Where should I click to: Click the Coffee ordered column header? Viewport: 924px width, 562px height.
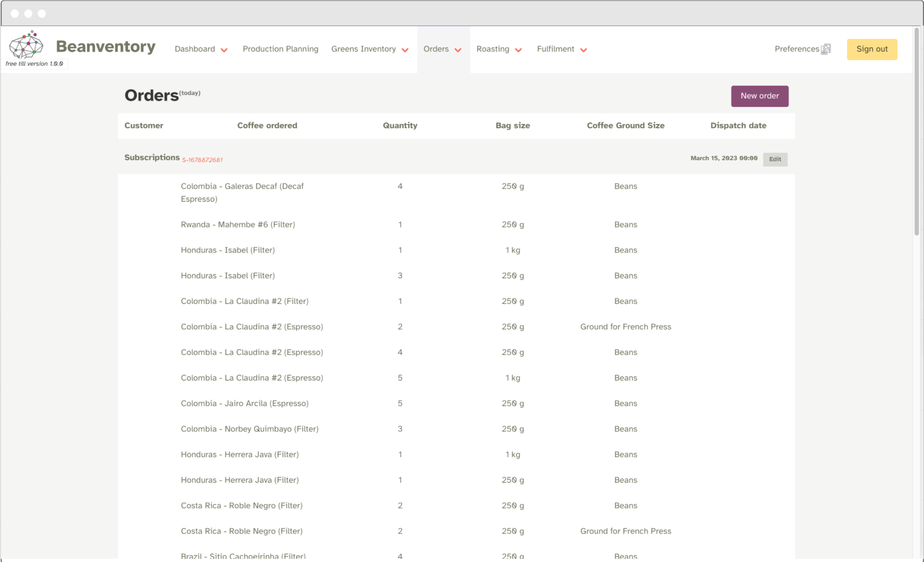[267, 126]
